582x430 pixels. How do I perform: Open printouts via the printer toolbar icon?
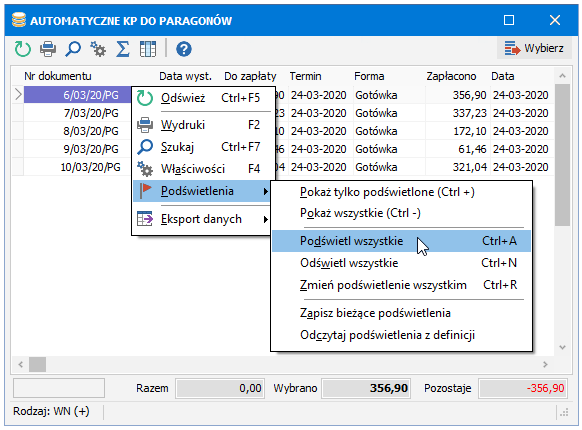[x=48, y=49]
